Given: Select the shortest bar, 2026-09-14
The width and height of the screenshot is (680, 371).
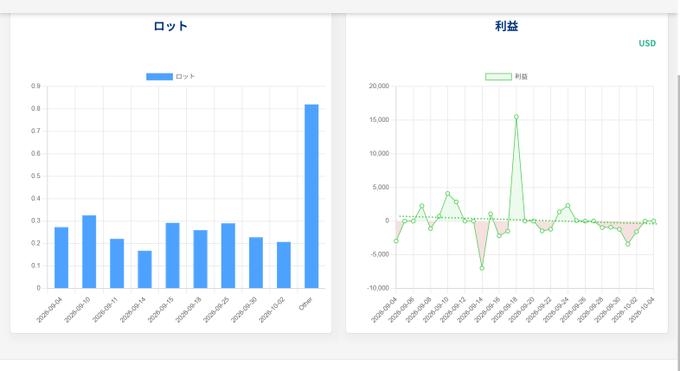Looking at the screenshot, I should (144, 269).
